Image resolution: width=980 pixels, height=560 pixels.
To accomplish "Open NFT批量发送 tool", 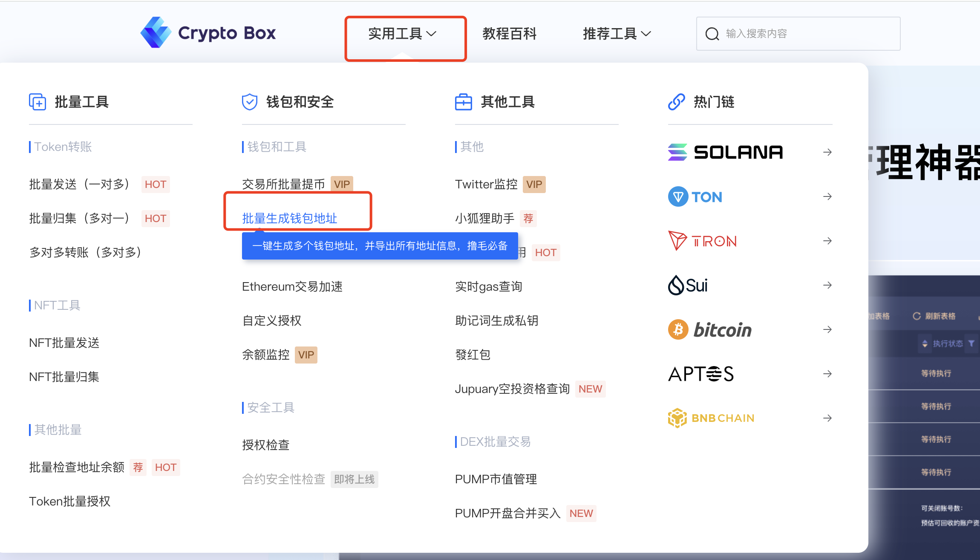I will (64, 343).
